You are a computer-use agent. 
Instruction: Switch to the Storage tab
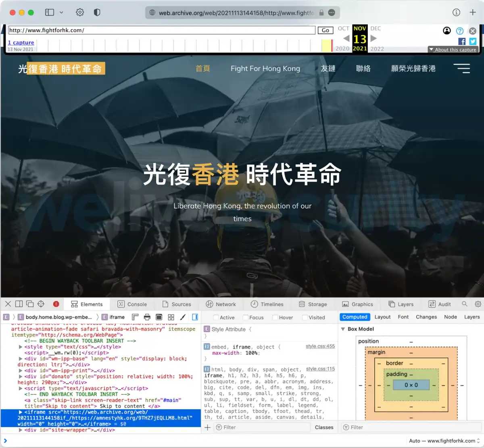[x=313, y=304]
